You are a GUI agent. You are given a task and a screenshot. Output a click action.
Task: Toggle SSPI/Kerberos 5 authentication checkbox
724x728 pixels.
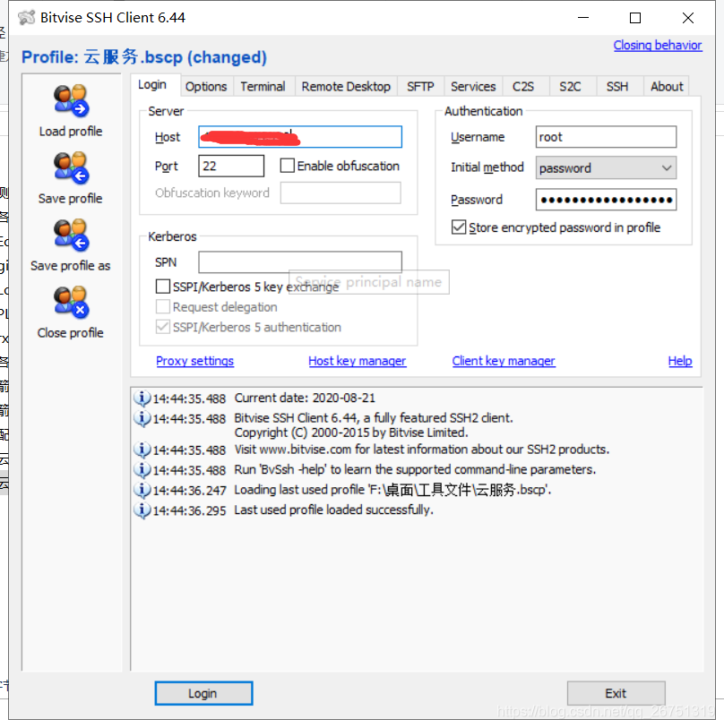pyautogui.click(x=163, y=327)
